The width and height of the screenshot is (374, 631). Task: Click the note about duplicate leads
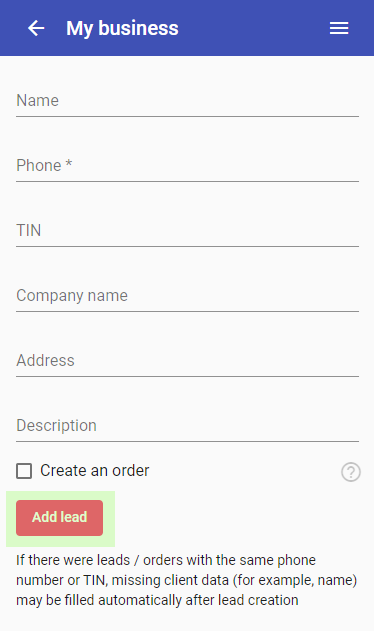186,580
